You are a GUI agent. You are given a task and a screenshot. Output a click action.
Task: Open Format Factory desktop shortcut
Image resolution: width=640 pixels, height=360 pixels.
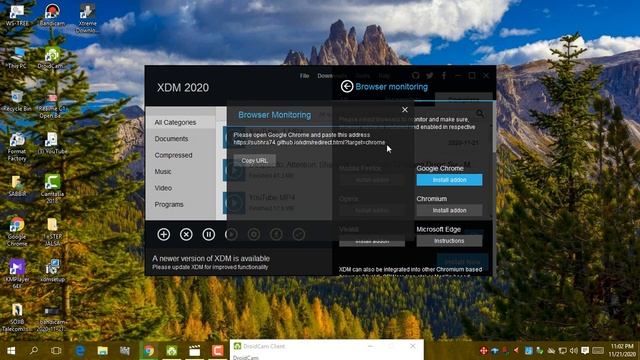click(17, 147)
